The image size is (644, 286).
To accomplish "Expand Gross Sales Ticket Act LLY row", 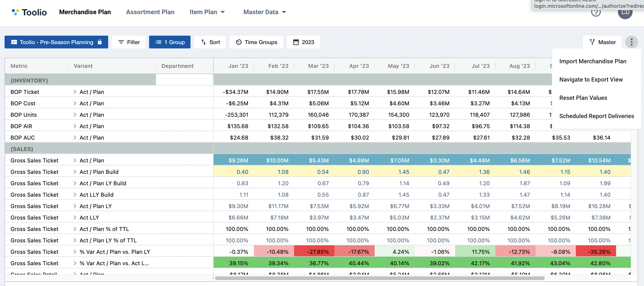I will [75, 217].
